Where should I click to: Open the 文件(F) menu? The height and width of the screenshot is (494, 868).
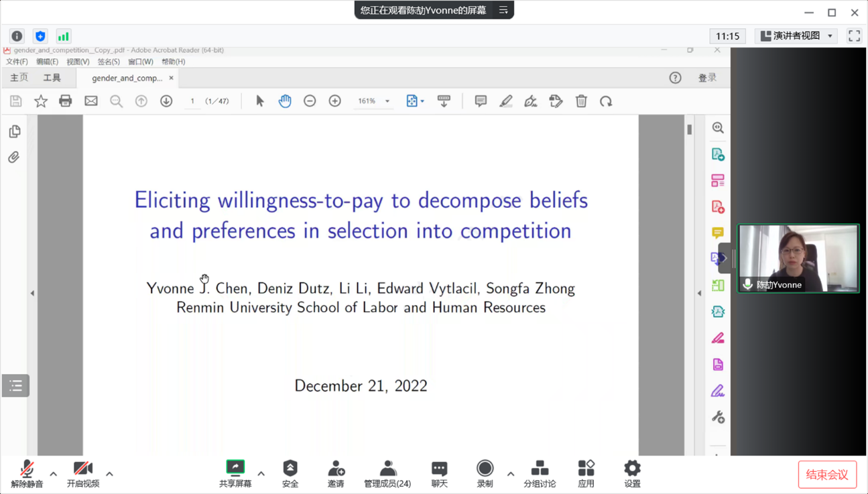pos(17,62)
